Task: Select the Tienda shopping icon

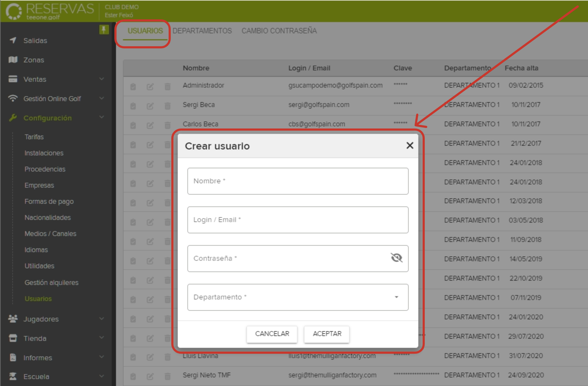Action: (x=13, y=338)
